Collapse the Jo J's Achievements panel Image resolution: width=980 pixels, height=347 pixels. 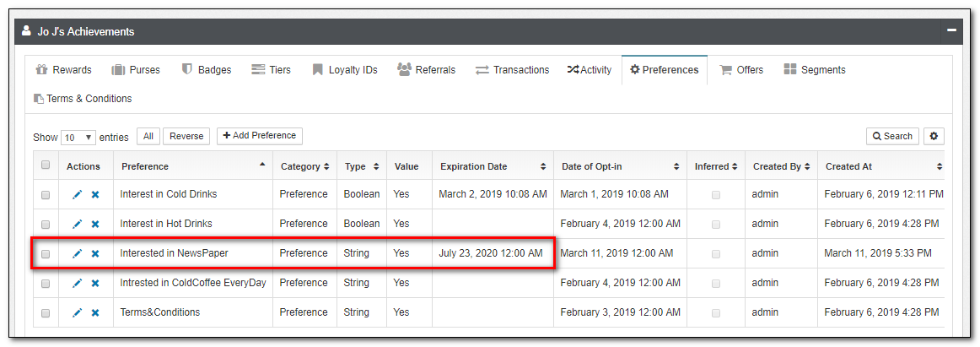pos(951,30)
